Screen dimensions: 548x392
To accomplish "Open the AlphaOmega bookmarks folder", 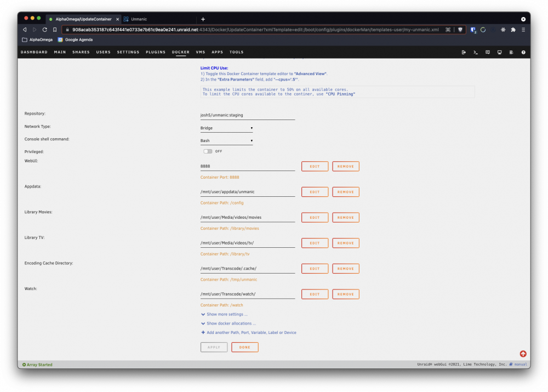I will [37, 40].
